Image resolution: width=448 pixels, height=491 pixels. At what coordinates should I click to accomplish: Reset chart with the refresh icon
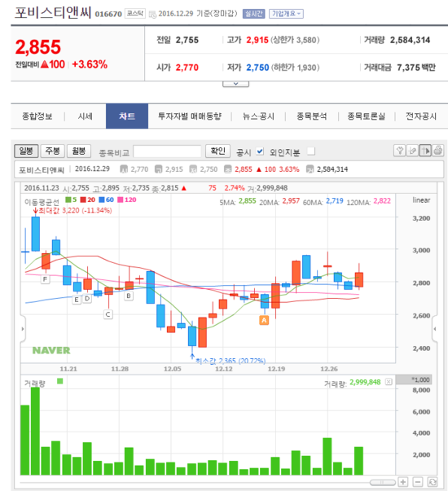[433, 482]
